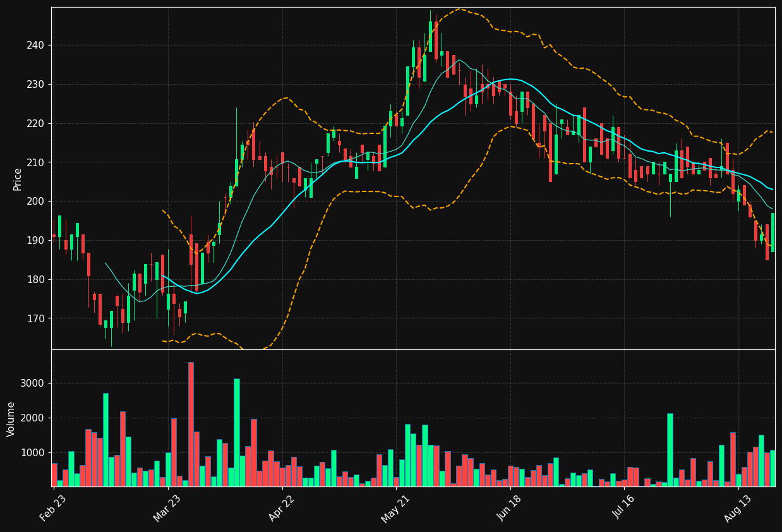Image resolution: width=782 pixels, height=532 pixels.
Task: Select the 200 price tick label
Action: click(35, 202)
